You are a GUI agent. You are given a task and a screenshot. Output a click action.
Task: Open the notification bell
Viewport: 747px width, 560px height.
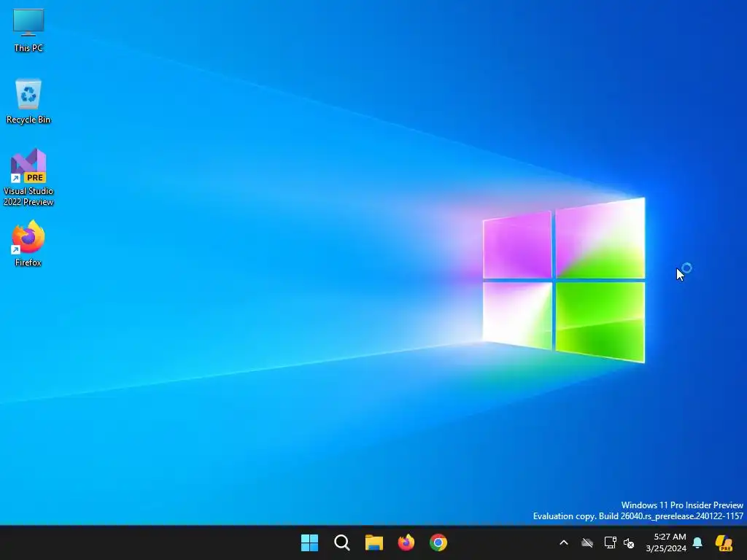pyautogui.click(x=697, y=542)
